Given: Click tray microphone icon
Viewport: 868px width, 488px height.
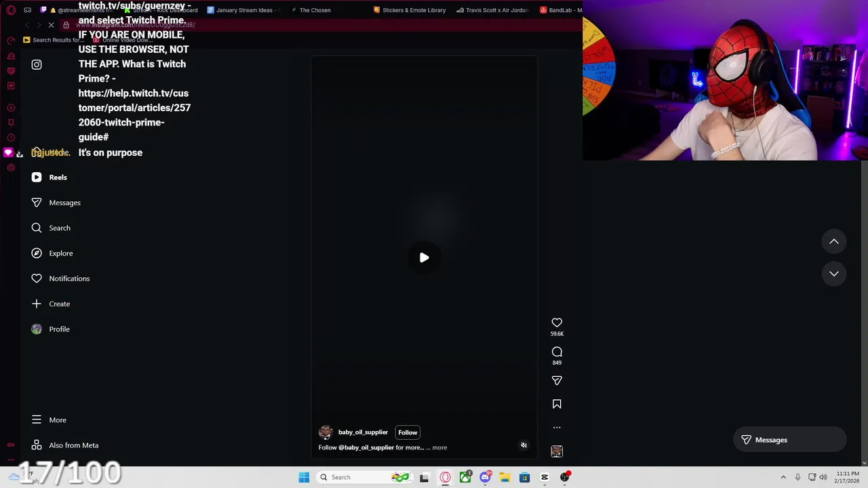Looking at the screenshot, I should (x=797, y=477).
